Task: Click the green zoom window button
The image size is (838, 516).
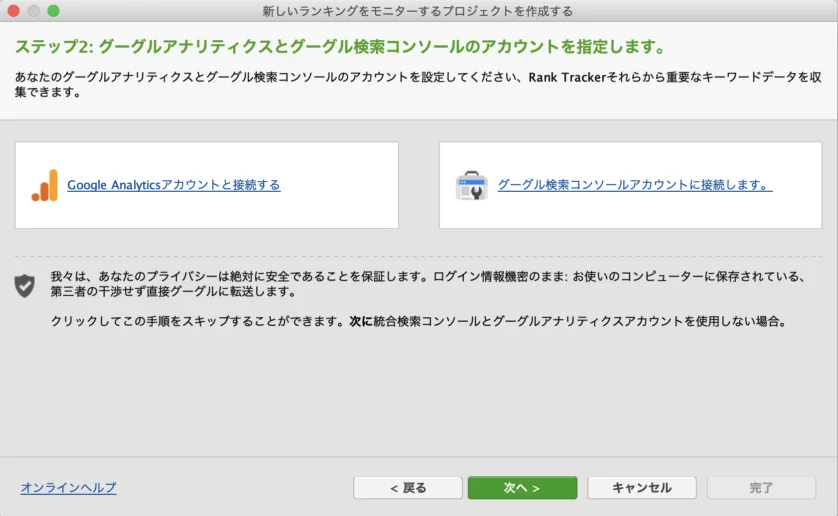Action: [53, 11]
